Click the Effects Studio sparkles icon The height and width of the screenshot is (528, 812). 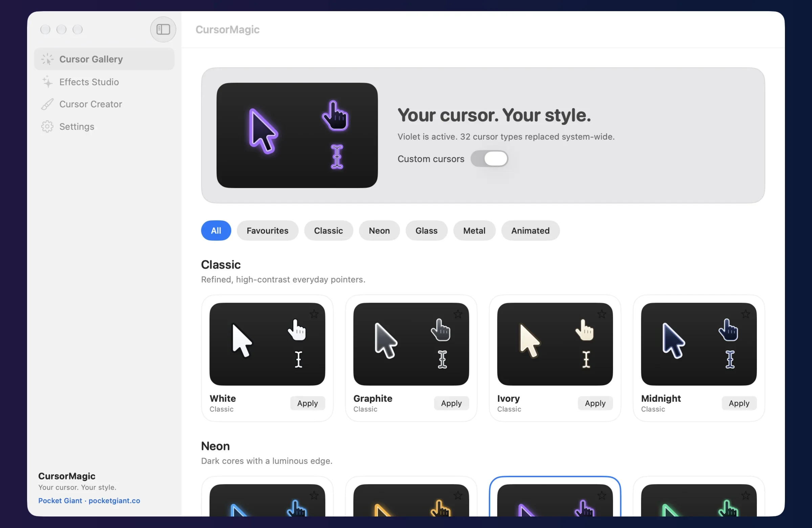[x=47, y=82]
